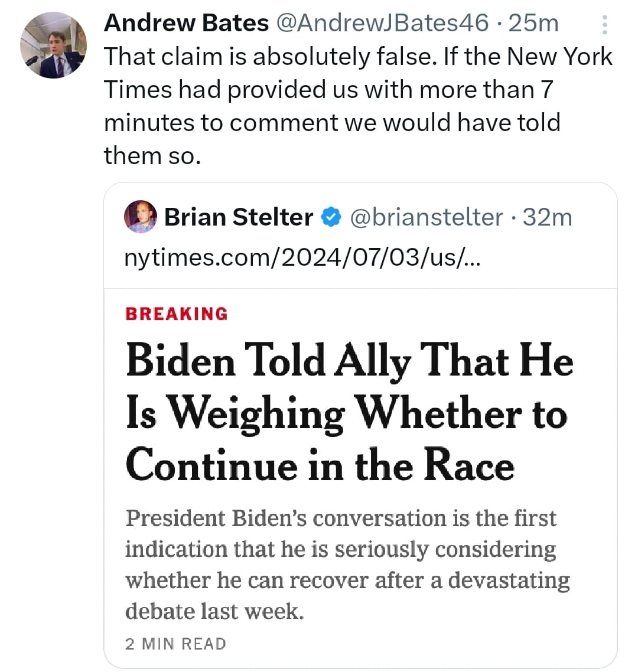The width and height of the screenshot is (638, 672).
Task: Click the 25m tweet timestamp
Action: tap(533, 23)
